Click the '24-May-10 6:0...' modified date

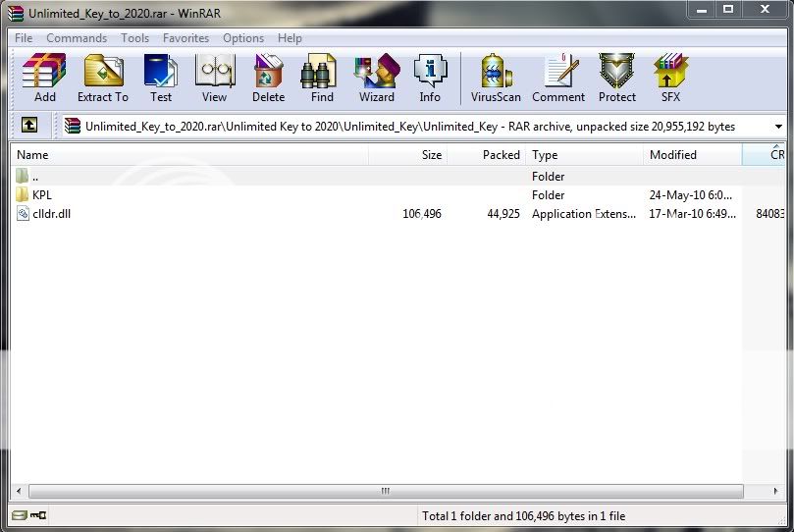(691, 195)
